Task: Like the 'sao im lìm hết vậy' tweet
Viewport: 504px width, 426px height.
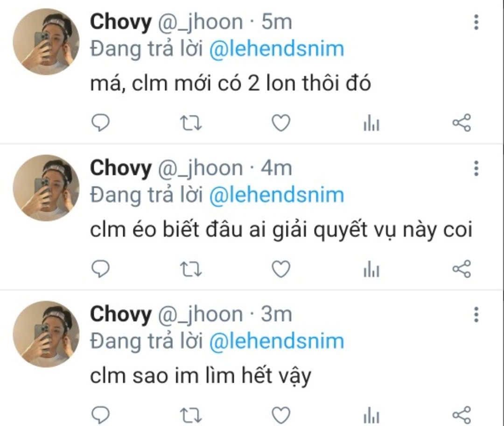Action: pos(281,415)
